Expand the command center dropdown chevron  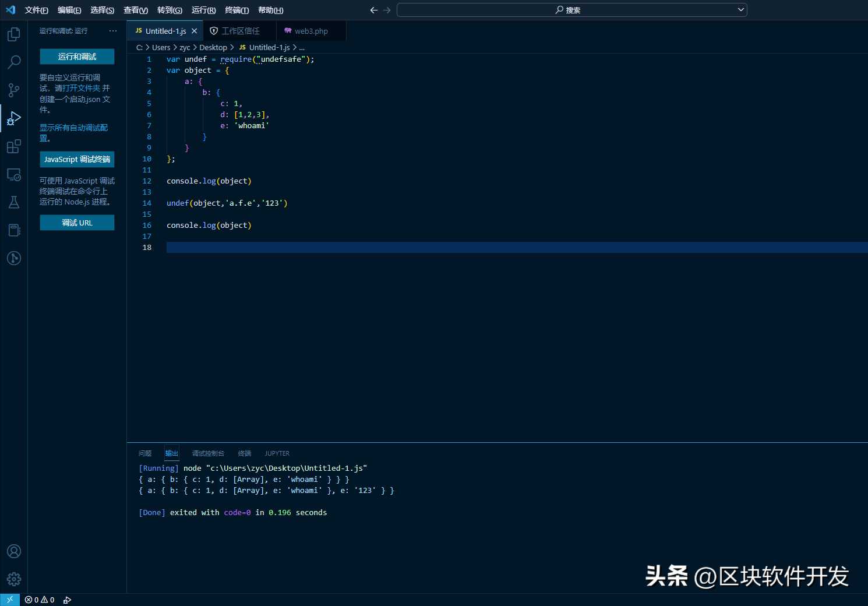[740, 10]
